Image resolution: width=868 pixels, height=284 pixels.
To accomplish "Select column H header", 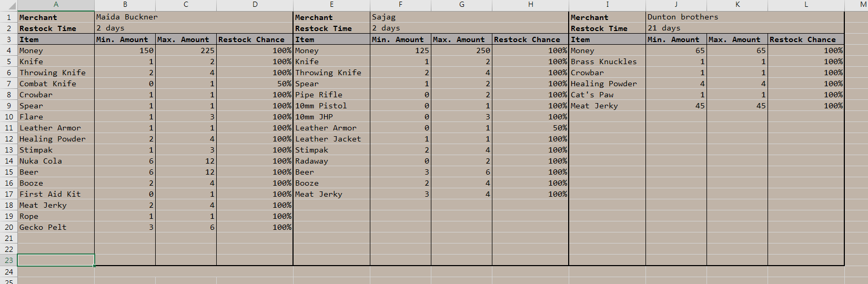I will point(530,4).
